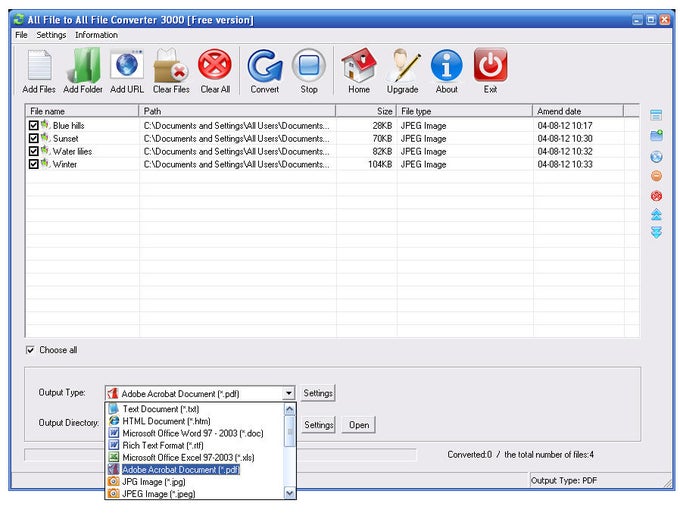Click the red clear all side icon
This screenshot has height=516, width=680.
click(x=657, y=196)
